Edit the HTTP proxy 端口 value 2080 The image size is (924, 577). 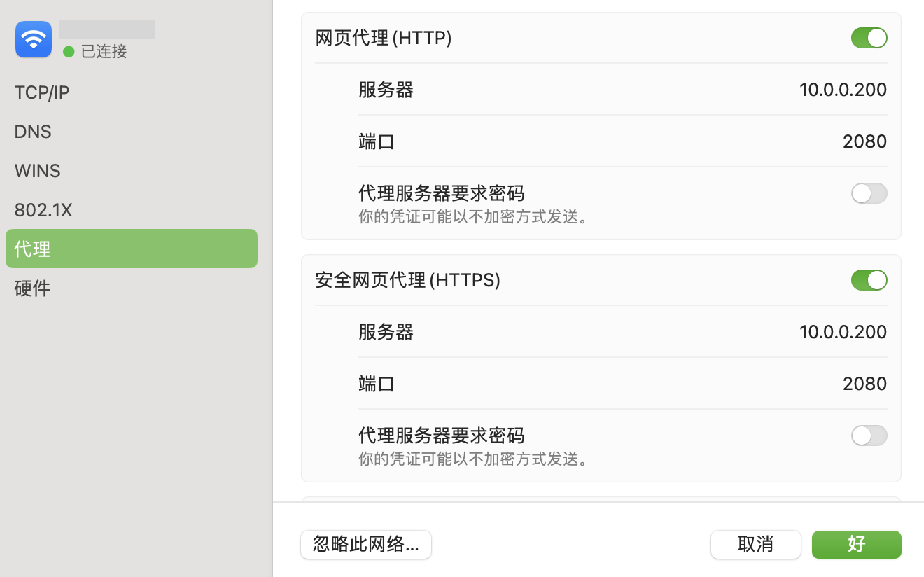864,141
